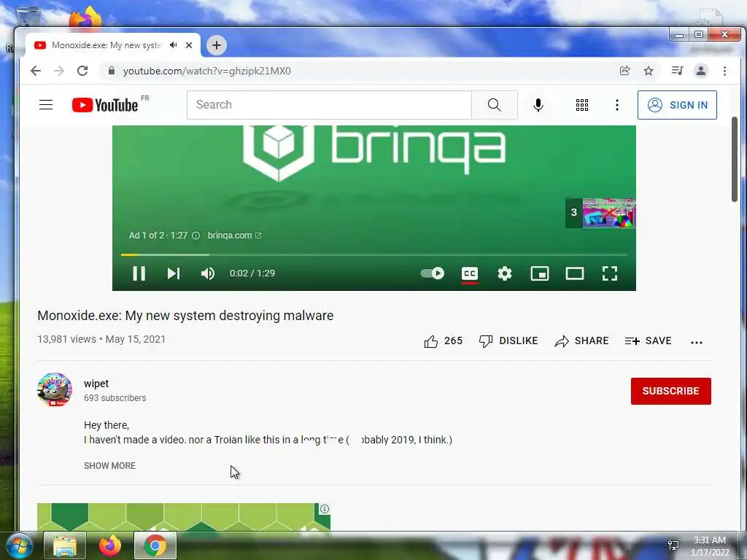Click SAVE to add to playlist
Image resolution: width=747 pixels, height=560 pixels.
(x=649, y=341)
